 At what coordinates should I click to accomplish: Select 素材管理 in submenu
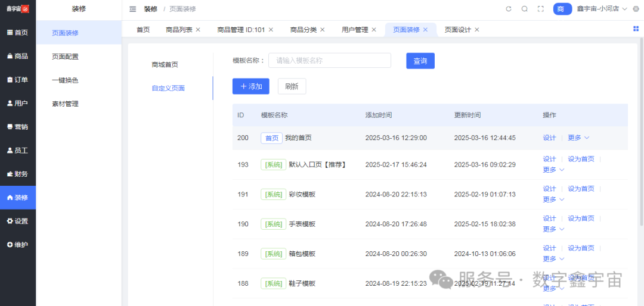(x=79, y=104)
